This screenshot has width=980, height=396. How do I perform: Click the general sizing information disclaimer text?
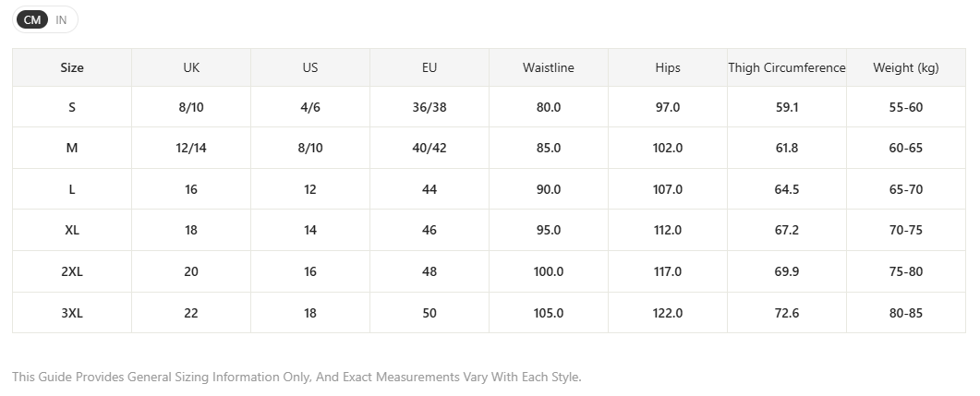(296, 377)
